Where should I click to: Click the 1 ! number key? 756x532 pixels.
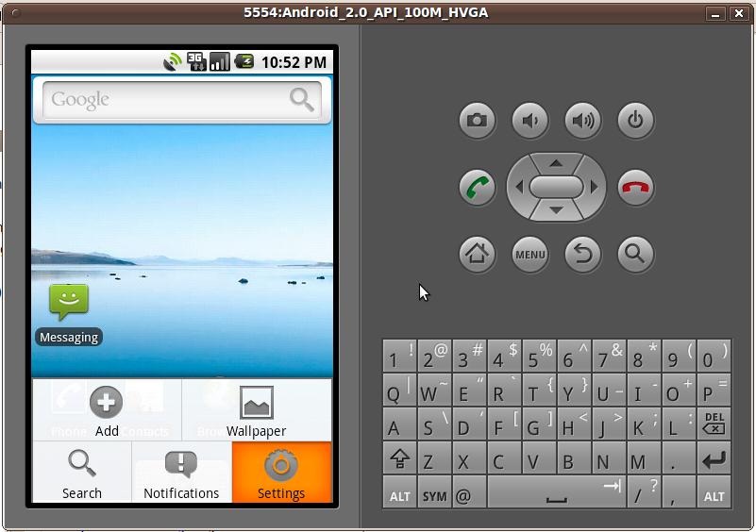pos(399,356)
